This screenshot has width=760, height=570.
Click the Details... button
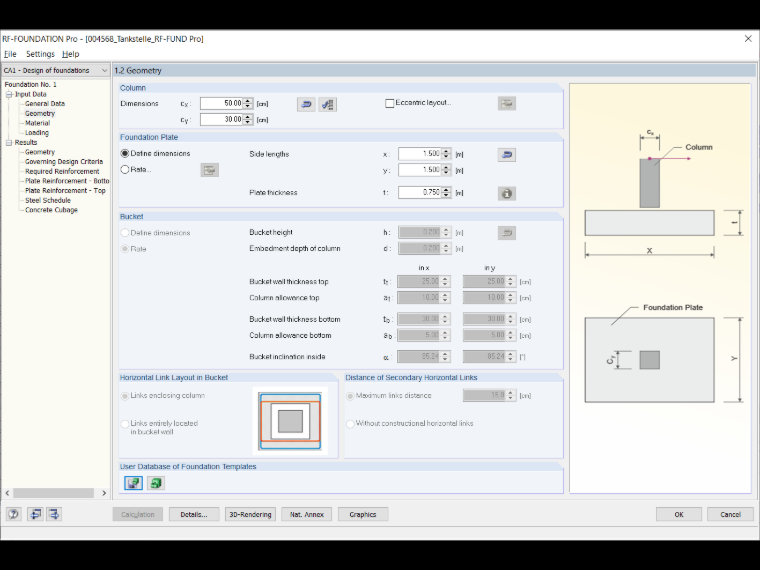194,514
